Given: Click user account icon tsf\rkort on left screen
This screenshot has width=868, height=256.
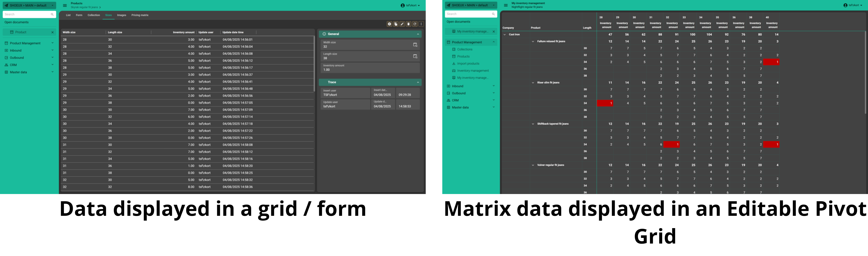Looking at the screenshot, I should coord(403,5).
